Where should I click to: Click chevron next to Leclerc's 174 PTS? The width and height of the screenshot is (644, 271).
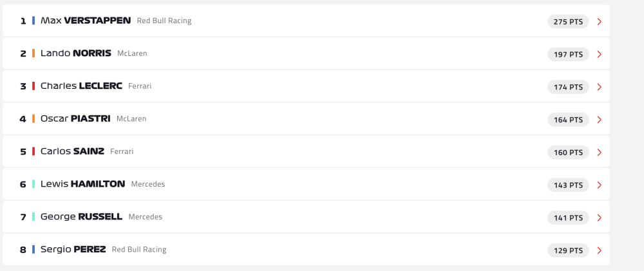pos(599,87)
